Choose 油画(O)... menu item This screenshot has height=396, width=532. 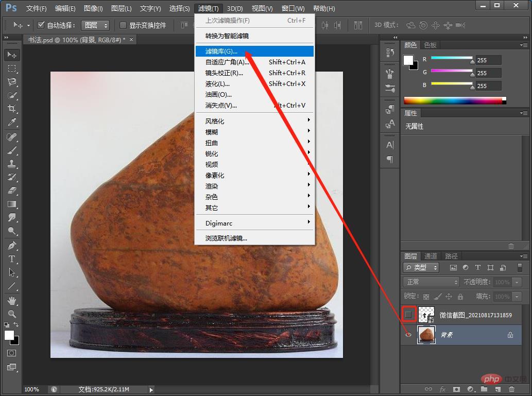254,95
